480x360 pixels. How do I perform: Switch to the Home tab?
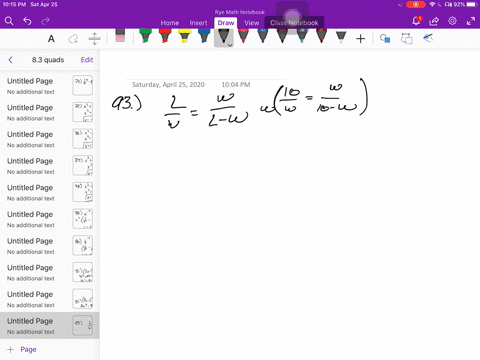(x=170, y=23)
